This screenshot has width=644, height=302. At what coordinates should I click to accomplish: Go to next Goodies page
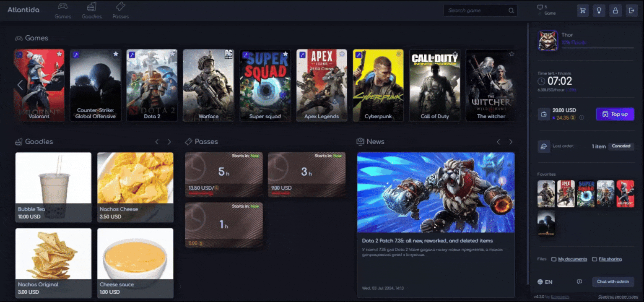click(x=169, y=142)
